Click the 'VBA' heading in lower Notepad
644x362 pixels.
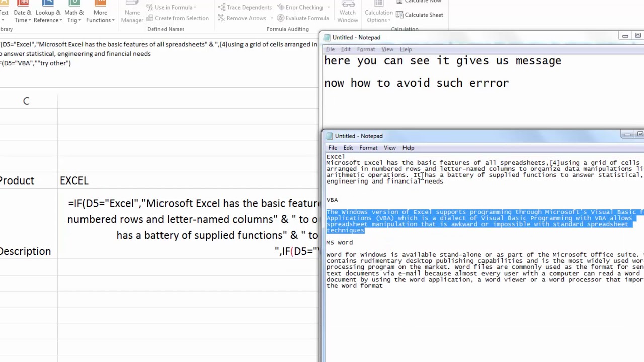click(x=332, y=200)
